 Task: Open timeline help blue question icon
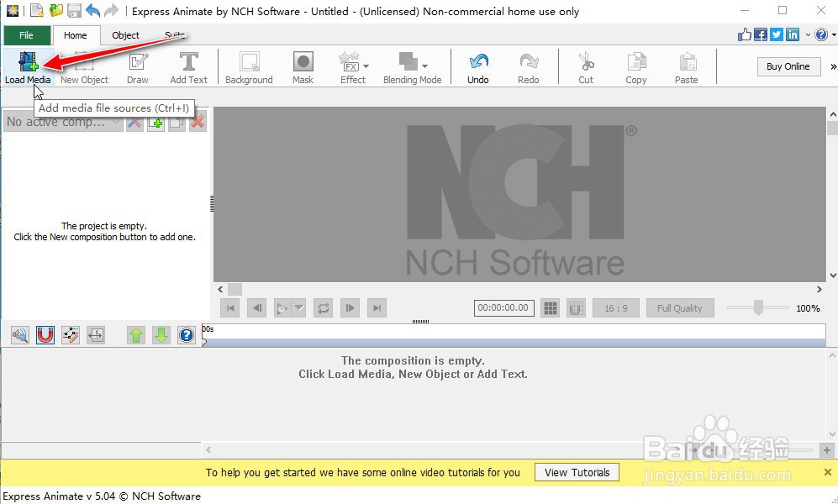coord(187,335)
